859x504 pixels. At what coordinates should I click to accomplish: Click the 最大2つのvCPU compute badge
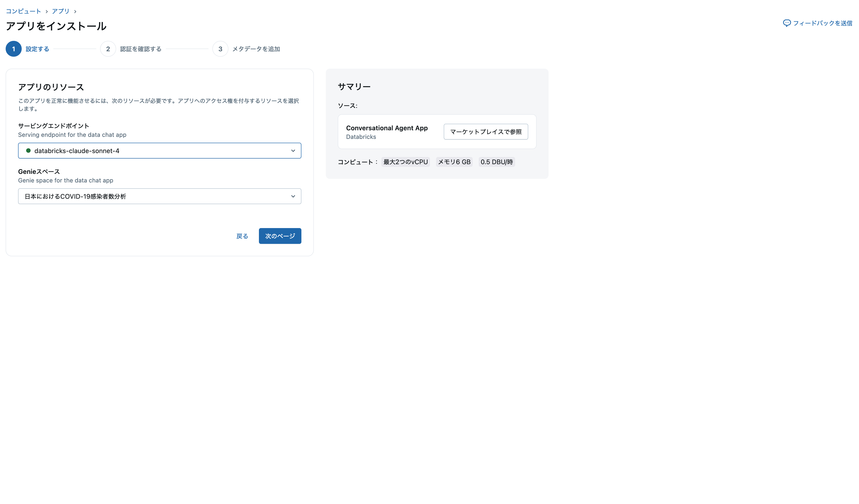click(405, 161)
